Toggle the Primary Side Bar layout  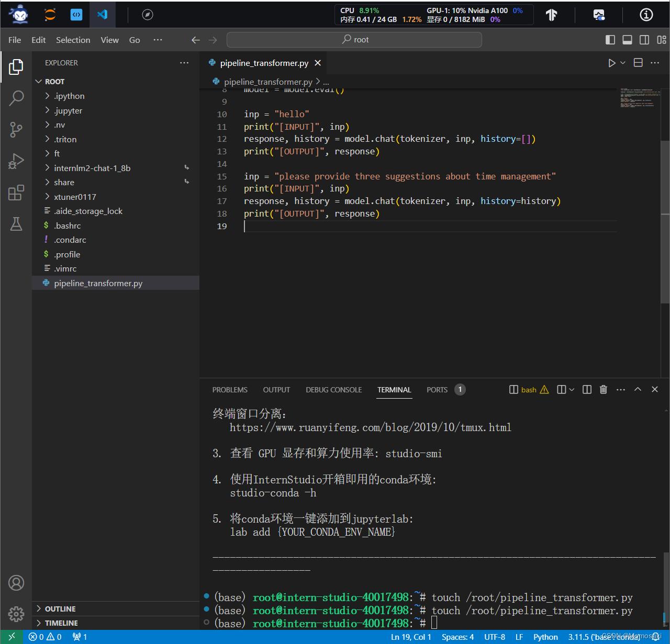(x=610, y=40)
